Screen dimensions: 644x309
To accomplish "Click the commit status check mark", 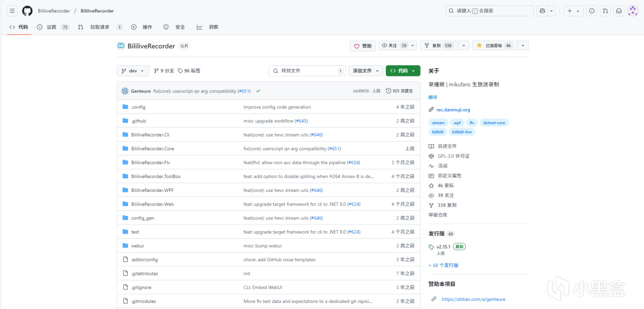I will point(258,91).
